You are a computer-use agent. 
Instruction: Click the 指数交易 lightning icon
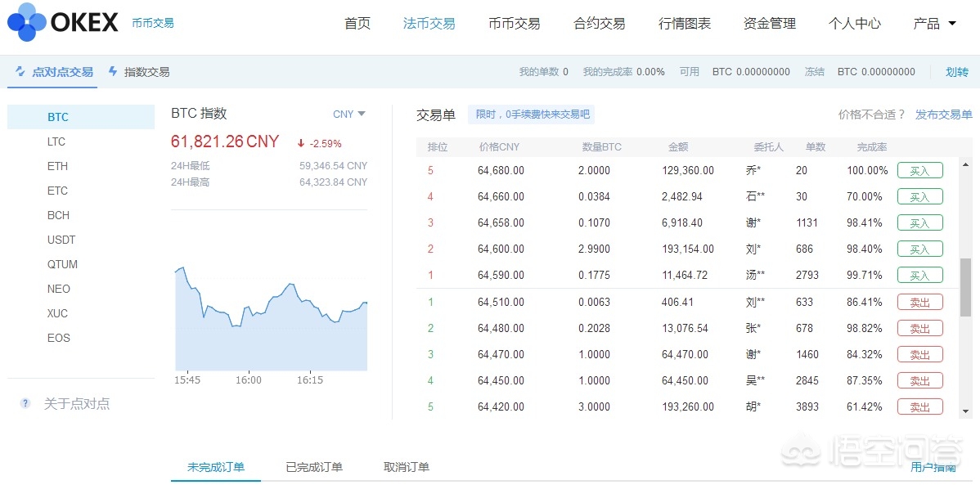113,72
